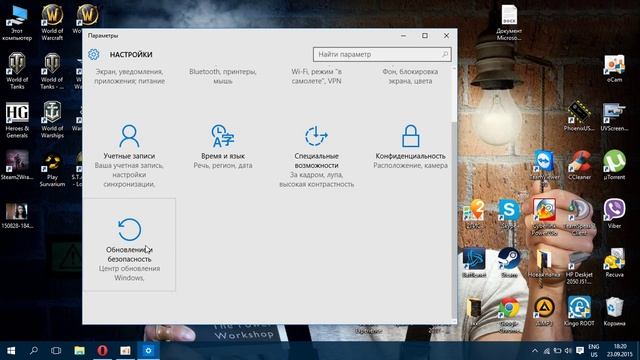Open the Время и язык settings category
The width and height of the screenshot is (640, 360).
pyautogui.click(x=223, y=147)
